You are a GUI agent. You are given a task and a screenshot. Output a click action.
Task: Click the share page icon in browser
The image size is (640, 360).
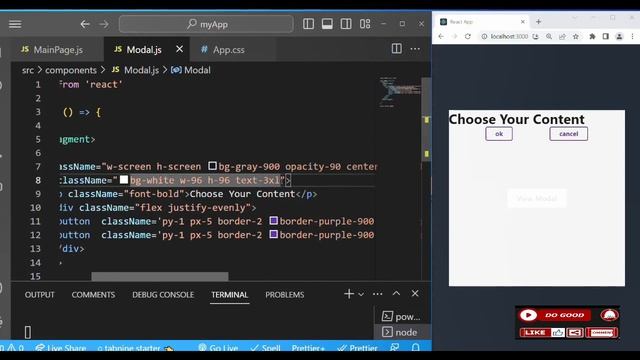tap(562, 36)
